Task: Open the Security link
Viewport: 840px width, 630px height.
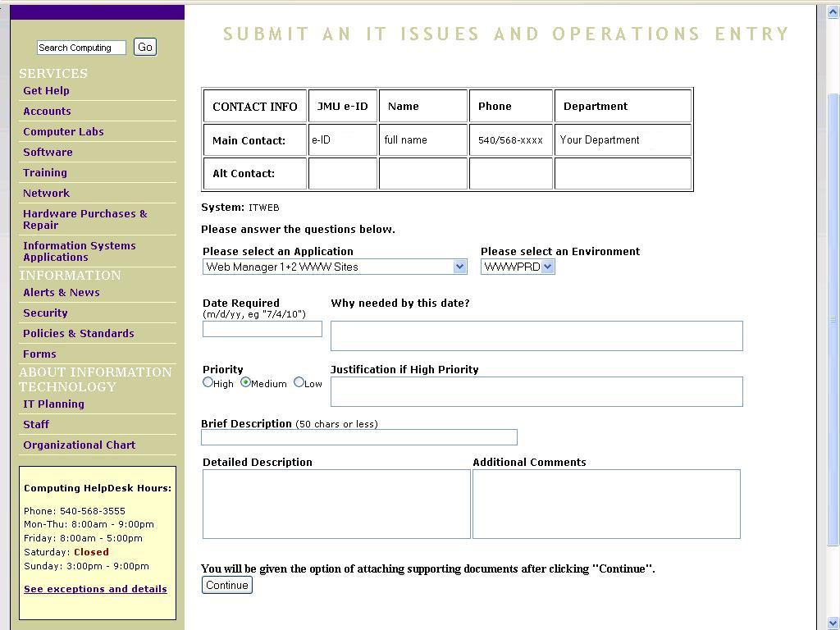Action: click(x=45, y=313)
